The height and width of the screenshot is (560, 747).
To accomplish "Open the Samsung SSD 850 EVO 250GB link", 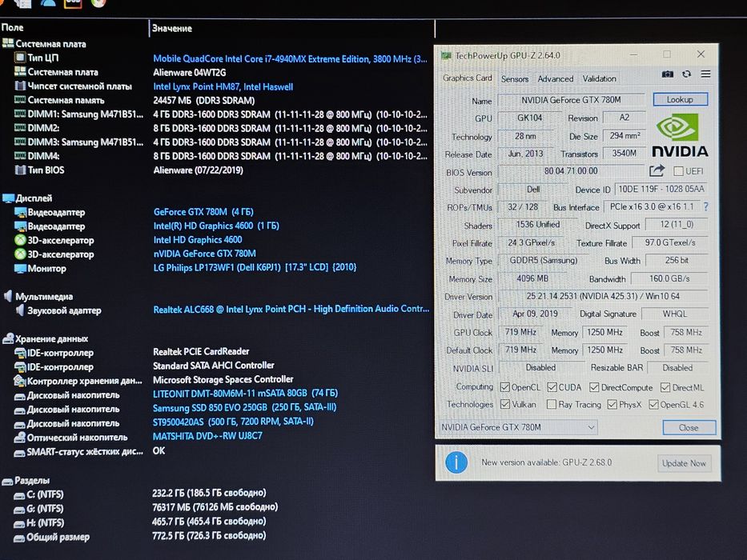I will pos(244,408).
